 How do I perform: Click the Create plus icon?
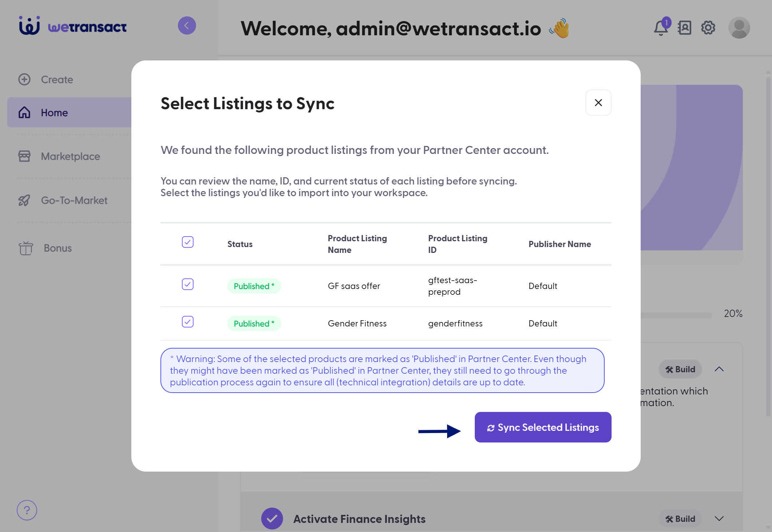[x=24, y=79]
